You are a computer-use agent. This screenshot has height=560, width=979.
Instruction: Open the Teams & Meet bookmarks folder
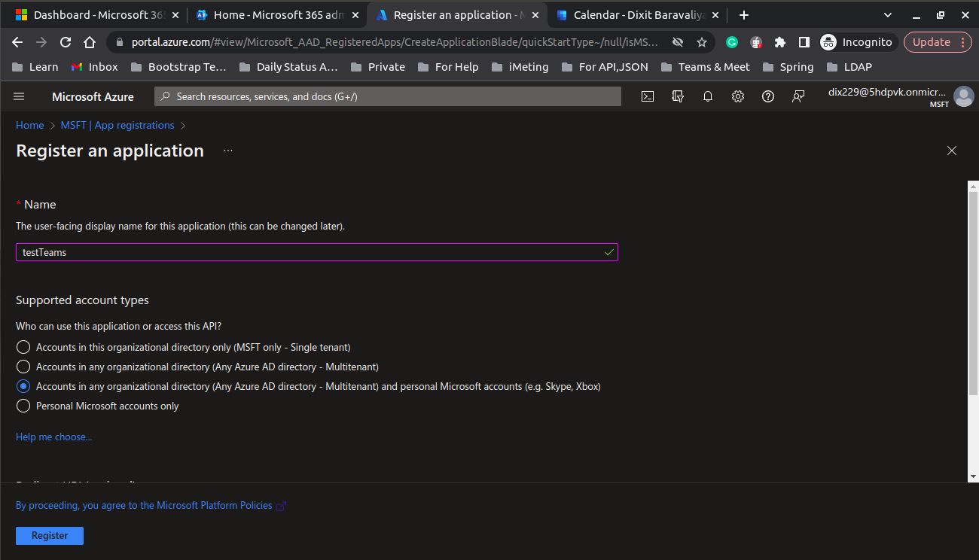pyautogui.click(x=706, y=67)
